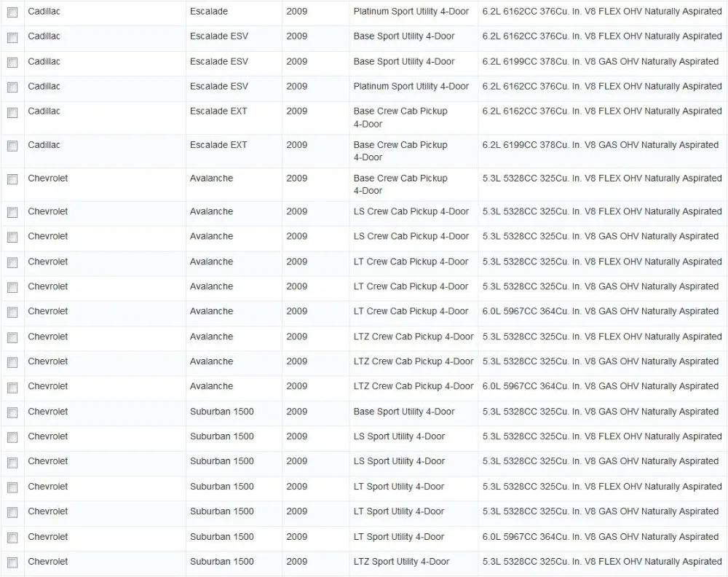Click "LS Crew Cab Pickup 4-Door" in the Avalanche GAS row
Viewport: 728px width, 577px height.
(x=411, y=236)
